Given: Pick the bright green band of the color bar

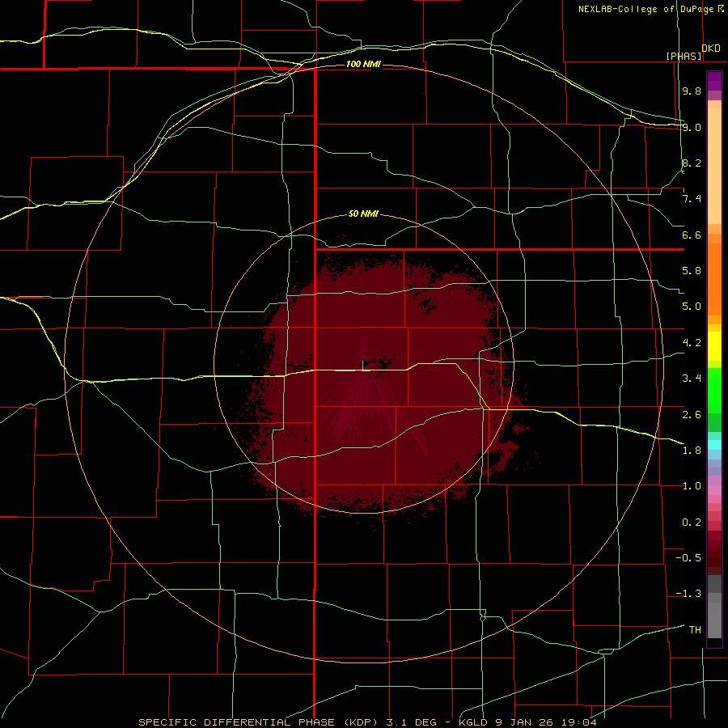Looking at the screenshot, I should 714,391.
